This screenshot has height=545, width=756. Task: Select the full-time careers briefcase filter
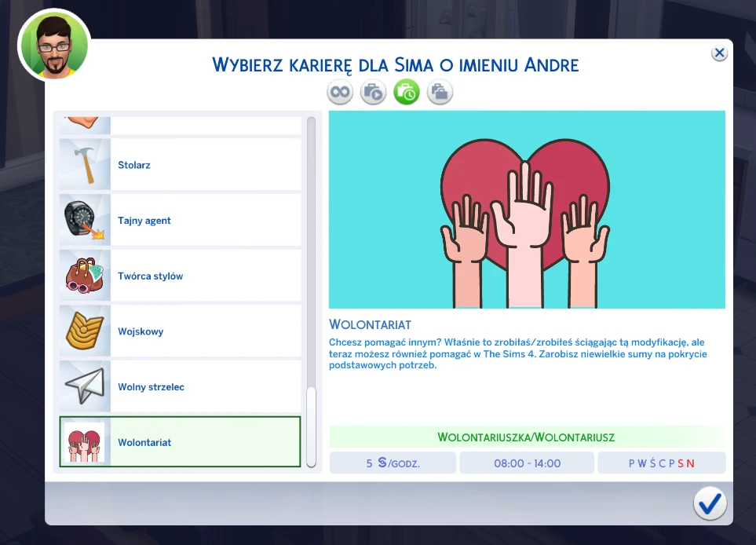tap(373, 92)
